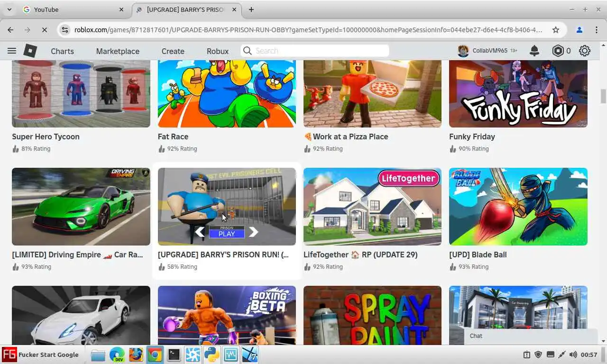
Task: Open the Chat panel
Action: (x=530, y=336)
